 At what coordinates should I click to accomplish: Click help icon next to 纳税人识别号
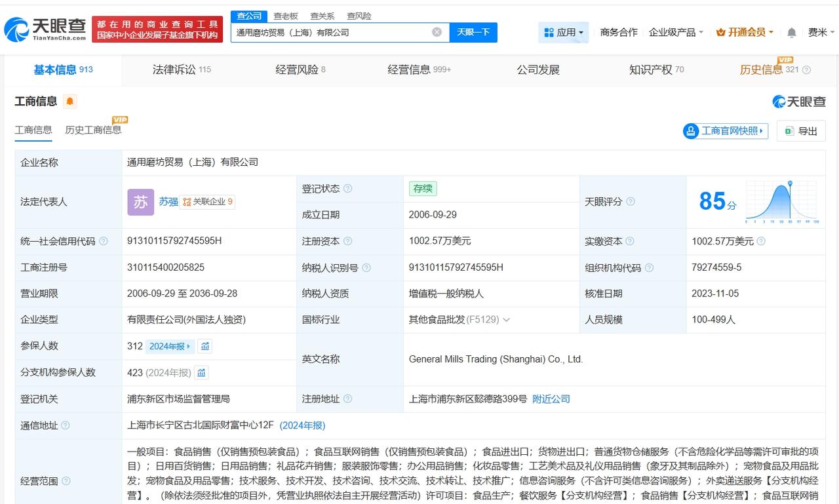366,267
